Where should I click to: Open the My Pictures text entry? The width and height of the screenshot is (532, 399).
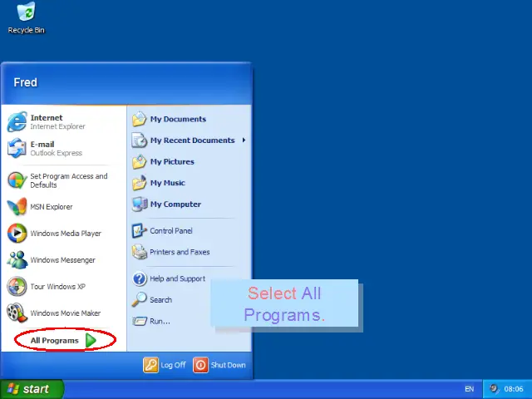pos(172,161)
